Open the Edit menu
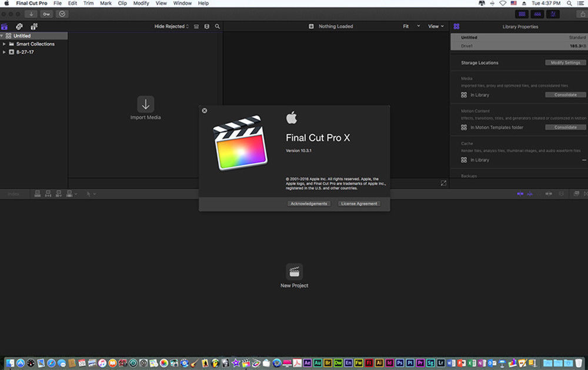 click(72, 4)
